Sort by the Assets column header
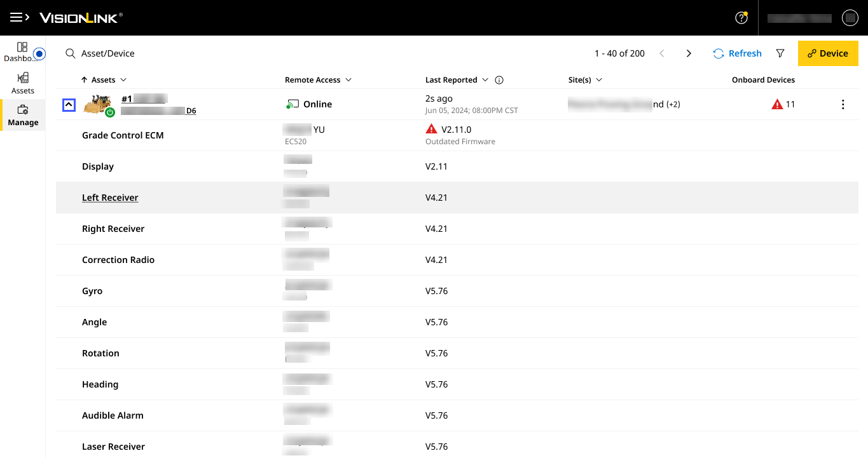The width and height of the screenshot is (868, 458). 102,80
